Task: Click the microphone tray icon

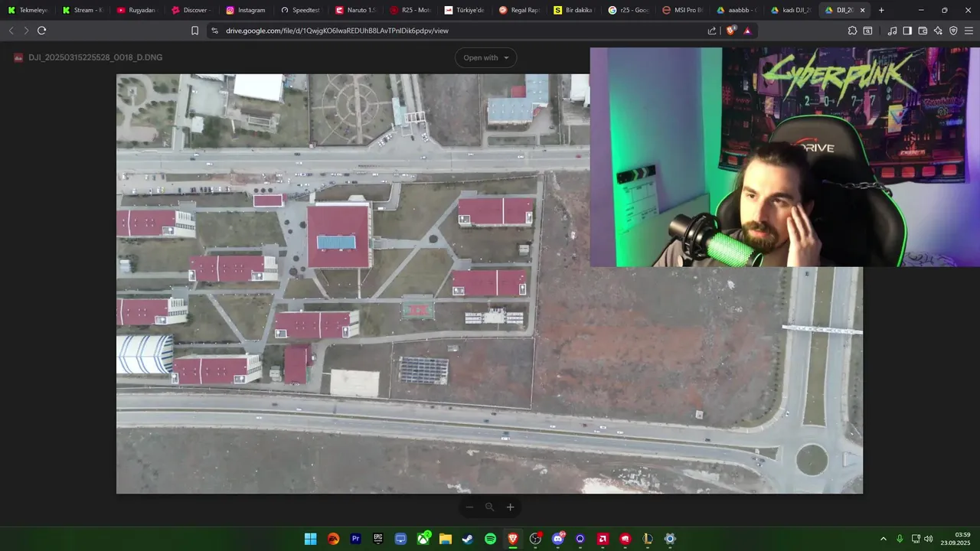Action: point(900,539)
